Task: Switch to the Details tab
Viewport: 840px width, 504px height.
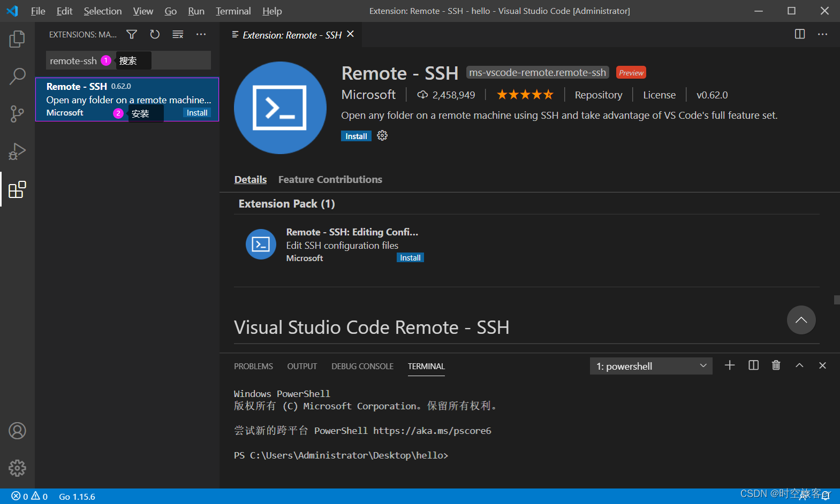Action: (x=251, y=180)
